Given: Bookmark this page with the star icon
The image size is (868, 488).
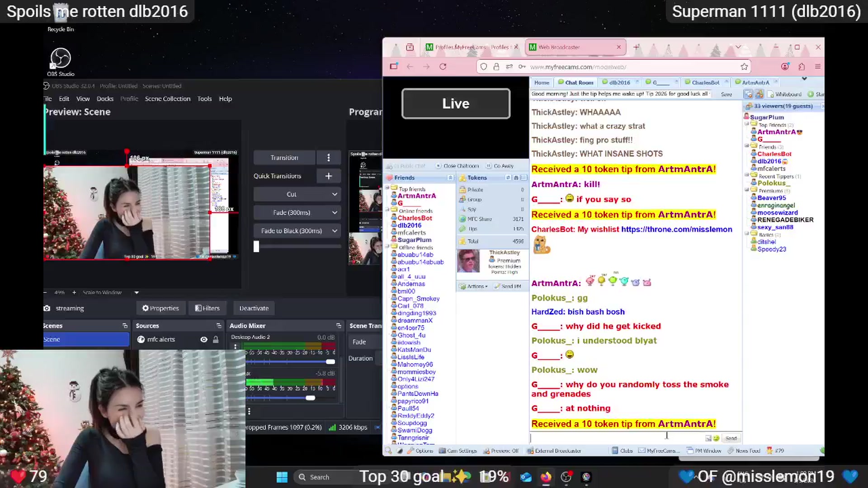Looking at the screenshot, I should pos(744,67).
